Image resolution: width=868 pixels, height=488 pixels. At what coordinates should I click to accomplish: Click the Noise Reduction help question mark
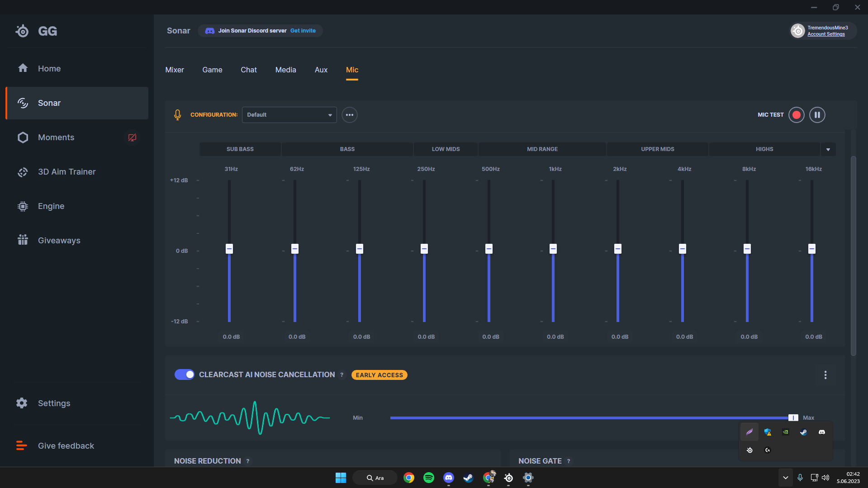coord(248,461)
